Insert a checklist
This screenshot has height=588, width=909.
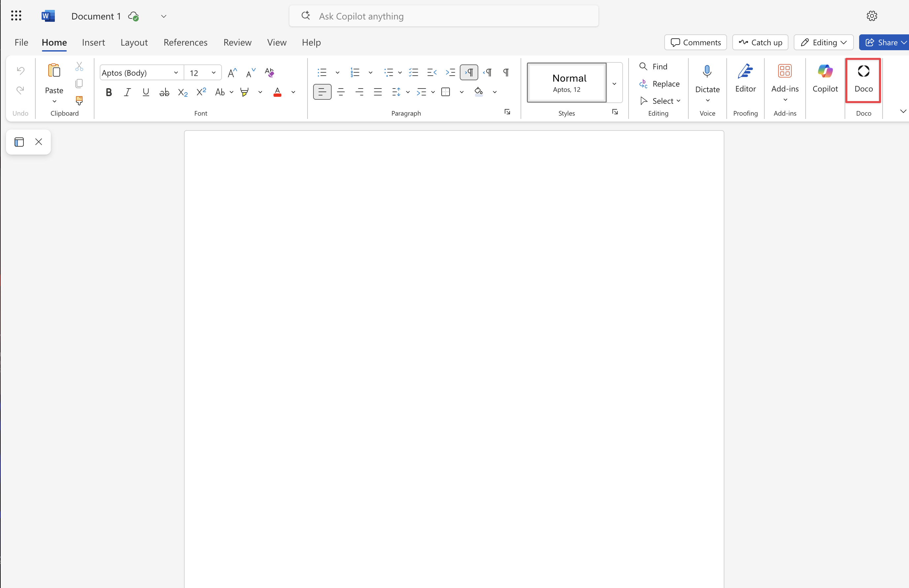click(414, 72)
